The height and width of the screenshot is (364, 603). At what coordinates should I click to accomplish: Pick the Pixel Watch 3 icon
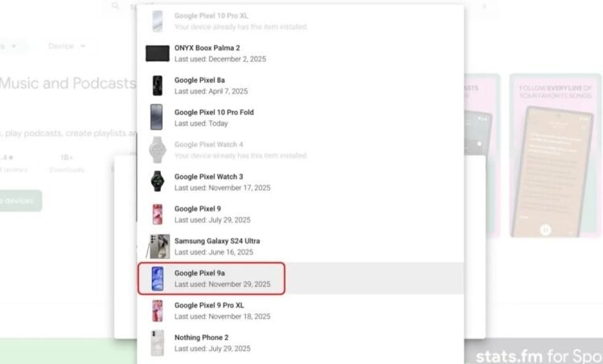coord(158,182)
